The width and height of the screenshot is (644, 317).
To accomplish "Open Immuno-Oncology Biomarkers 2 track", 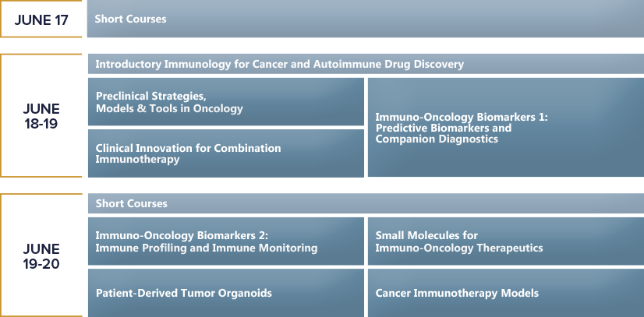I will pyautogui.click(x=225, y=241).
